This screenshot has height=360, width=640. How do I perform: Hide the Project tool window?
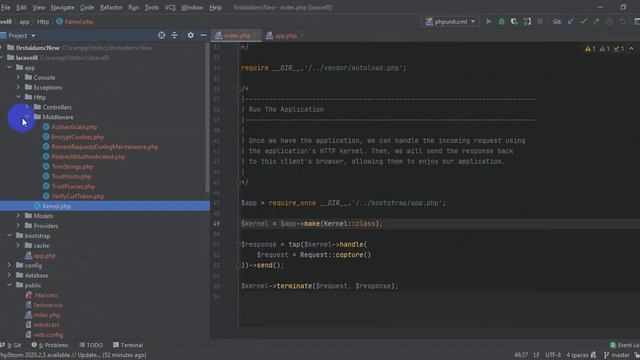204,36
